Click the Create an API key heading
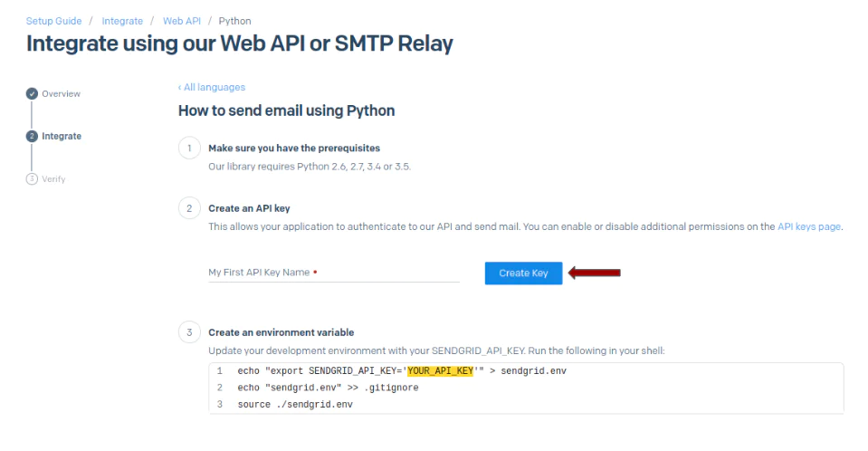Screen dimensions: 868x451 click(x=249, y=208)
